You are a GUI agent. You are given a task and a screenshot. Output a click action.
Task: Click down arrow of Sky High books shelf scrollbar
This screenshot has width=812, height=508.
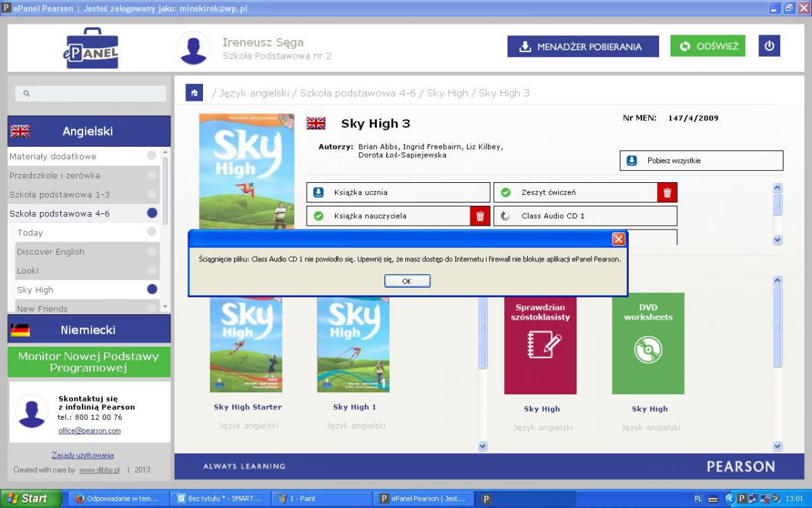pyautogui.click(x=482, y=446)
